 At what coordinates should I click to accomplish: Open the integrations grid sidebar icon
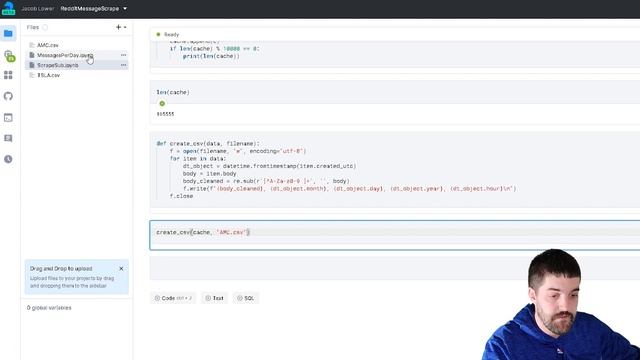(8, 75)
